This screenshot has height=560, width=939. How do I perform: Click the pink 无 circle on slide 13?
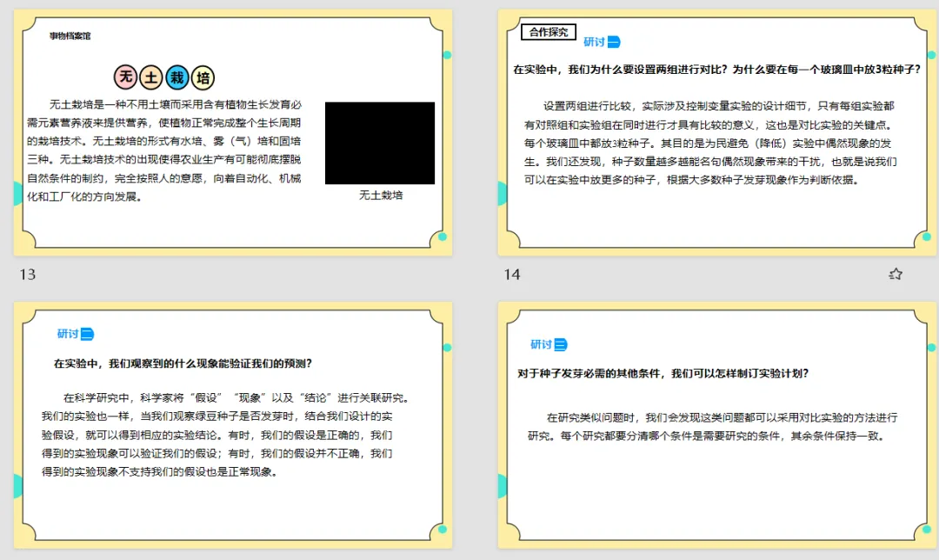[x=125, y=77]
